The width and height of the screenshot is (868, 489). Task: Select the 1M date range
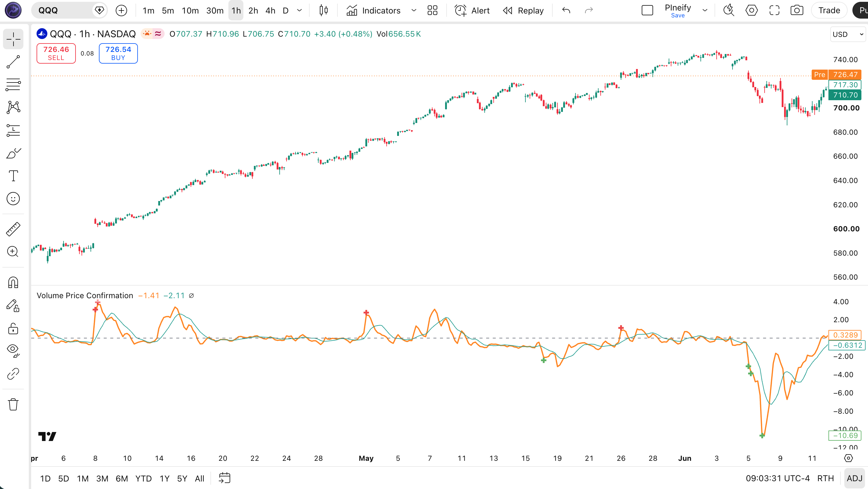(82, 478)
